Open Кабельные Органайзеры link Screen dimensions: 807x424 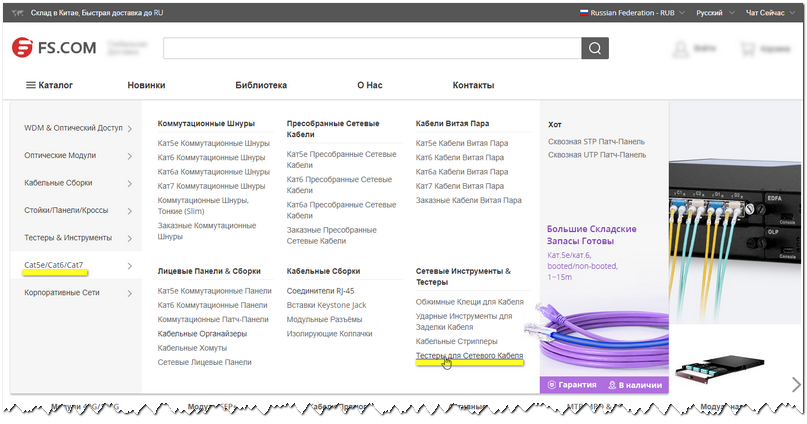pos(202,334)
